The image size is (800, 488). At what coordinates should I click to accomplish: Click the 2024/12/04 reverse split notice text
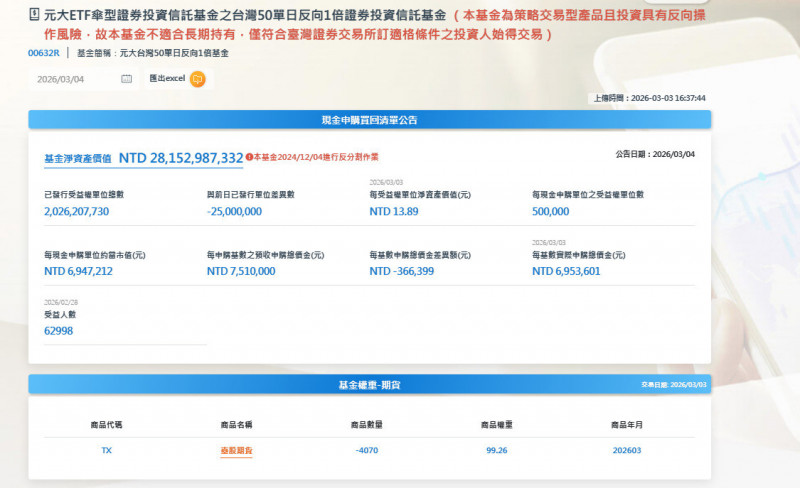coord(316,157)
